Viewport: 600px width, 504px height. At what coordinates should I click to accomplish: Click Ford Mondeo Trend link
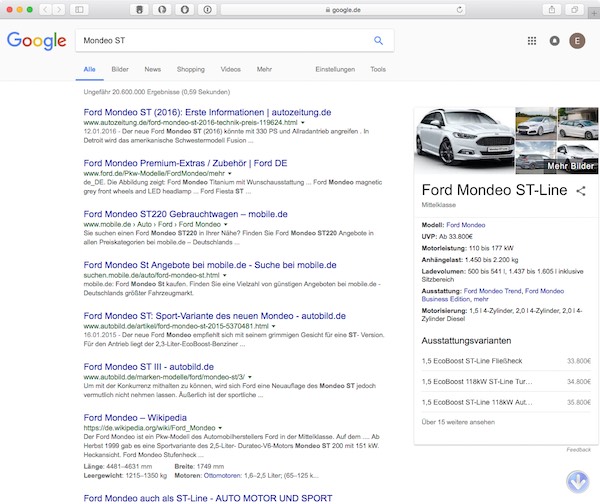492,291
